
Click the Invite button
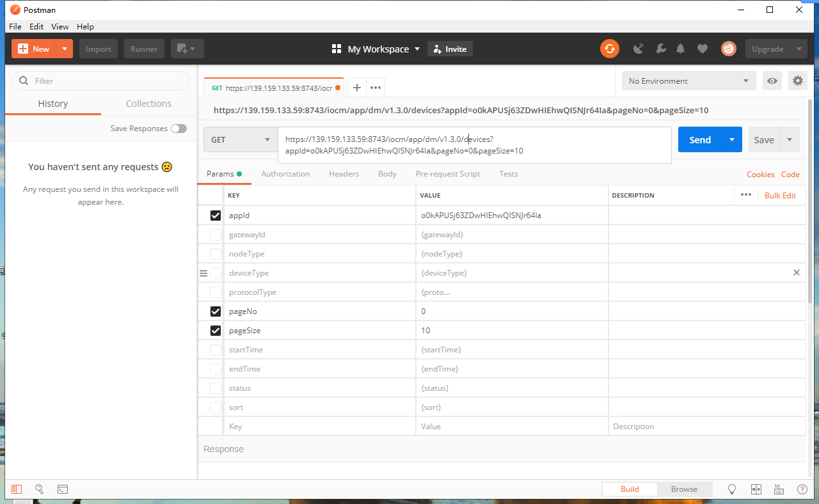tap(450, 49)
